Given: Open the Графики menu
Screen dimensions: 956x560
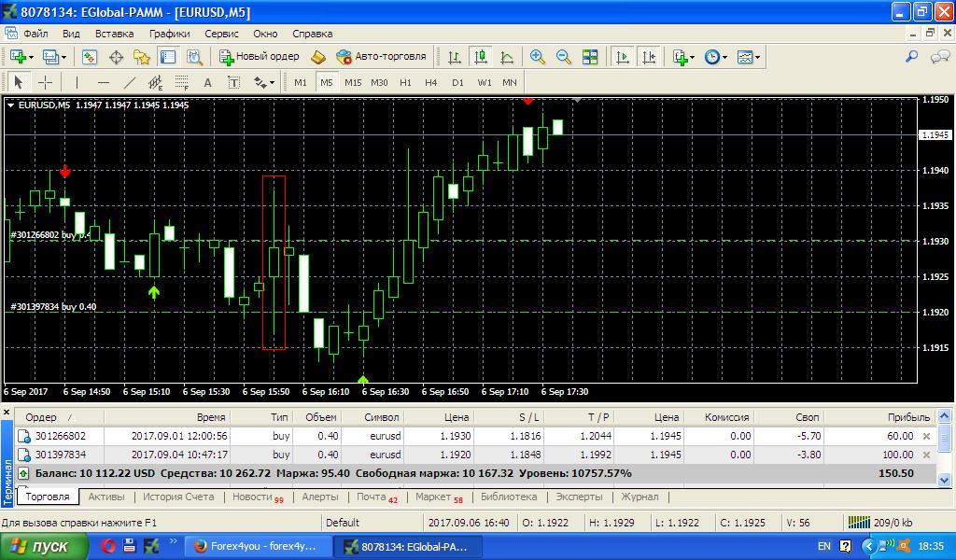Looking at the screenshot, I should tap(169, 34).
